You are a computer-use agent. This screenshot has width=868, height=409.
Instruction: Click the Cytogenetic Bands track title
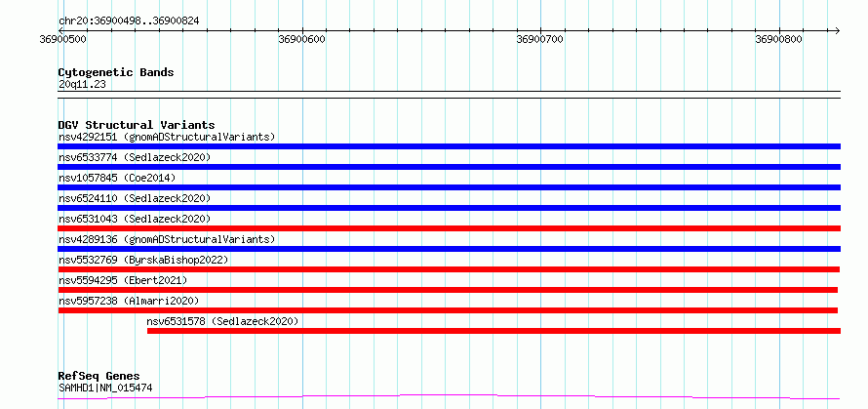tap(116, 72)
